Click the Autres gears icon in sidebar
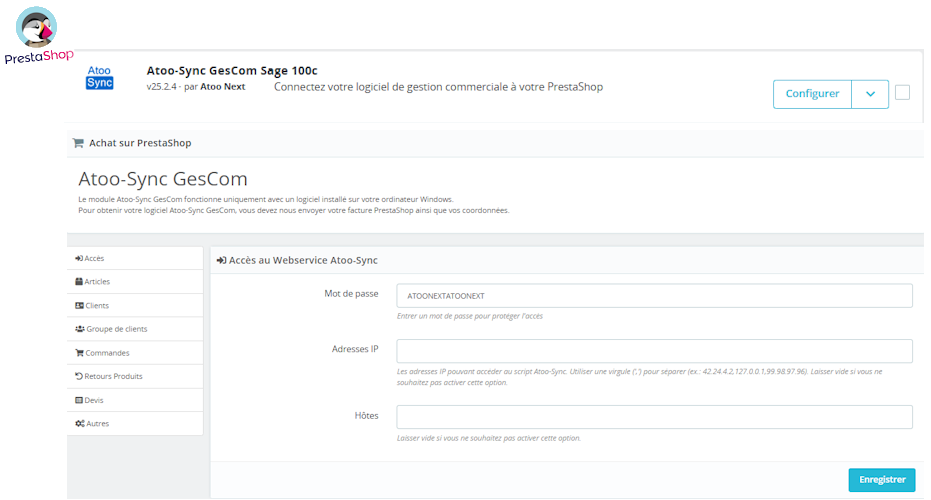The width and height of the screenshot is (931, 500). (x=79, y=424)
